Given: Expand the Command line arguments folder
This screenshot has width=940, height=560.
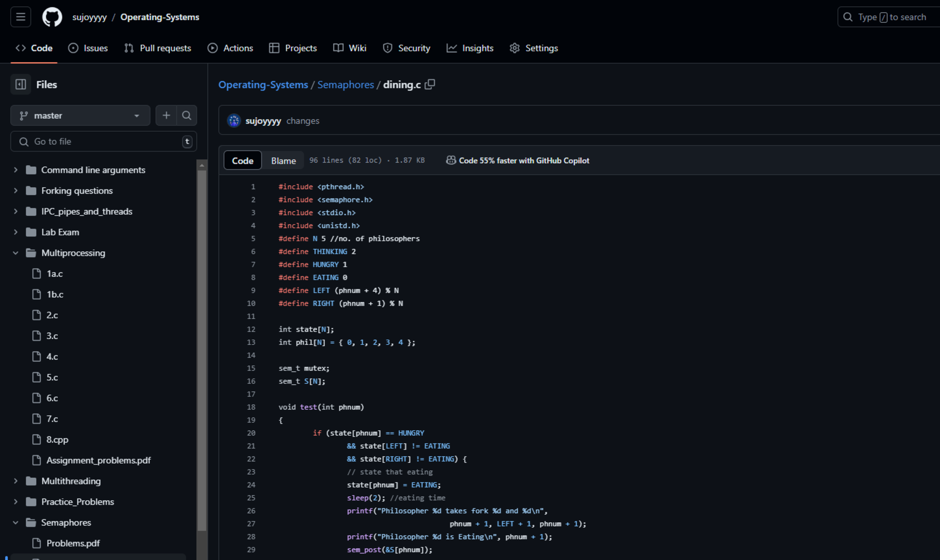Looking at the screenshot, I should pos(16,170).
